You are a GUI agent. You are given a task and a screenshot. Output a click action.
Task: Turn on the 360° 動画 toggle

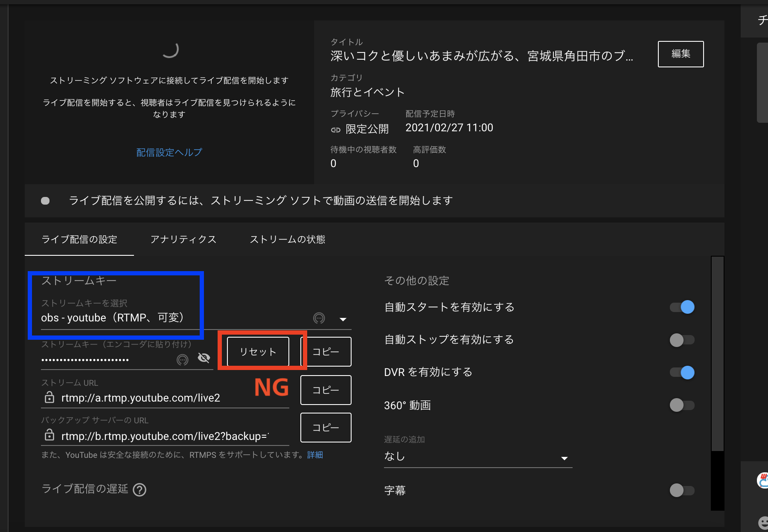pyautogui.click(x=682, y=405)
